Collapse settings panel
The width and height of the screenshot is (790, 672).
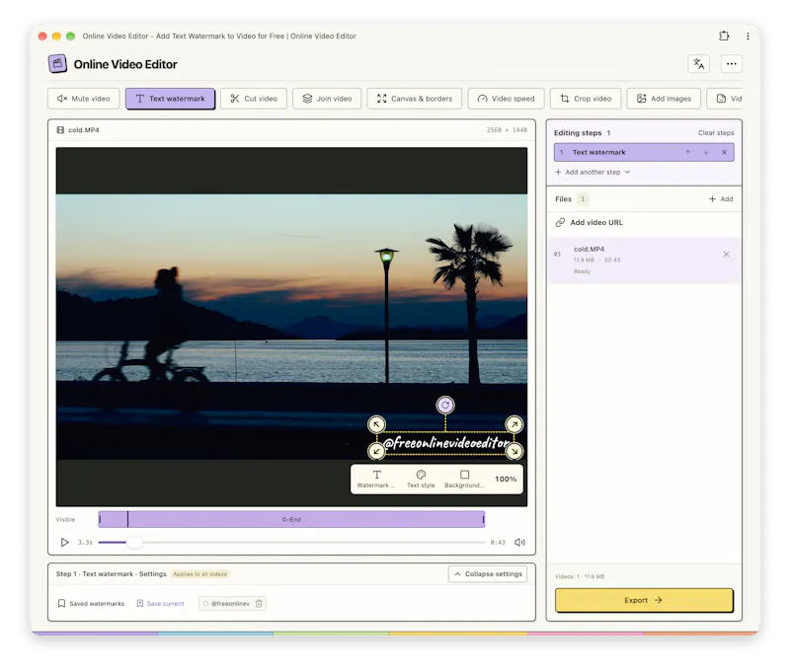coord(488,574)
